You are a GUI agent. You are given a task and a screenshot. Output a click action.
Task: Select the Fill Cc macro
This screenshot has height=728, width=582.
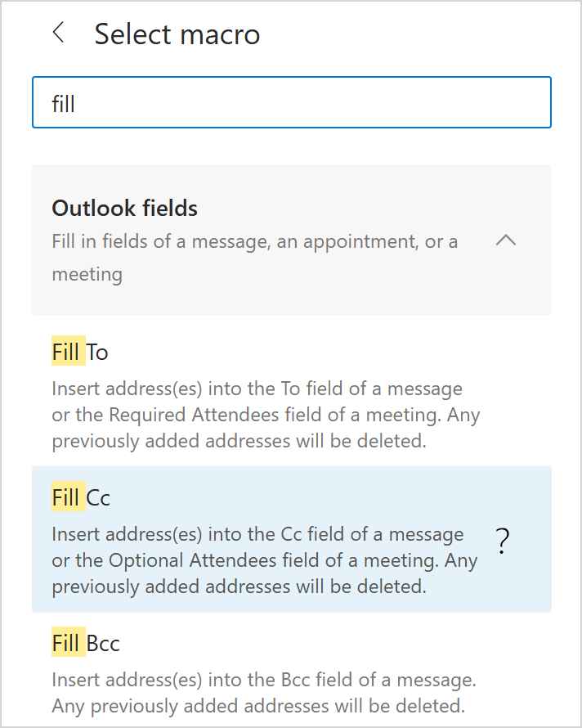(78, 497)
